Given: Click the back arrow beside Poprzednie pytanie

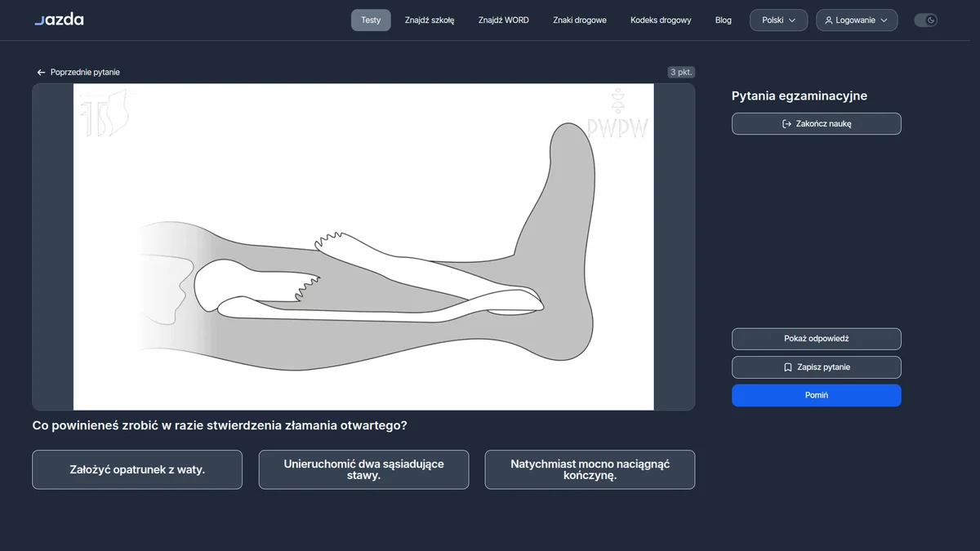Looking at the screenshot, I should 41,73.
